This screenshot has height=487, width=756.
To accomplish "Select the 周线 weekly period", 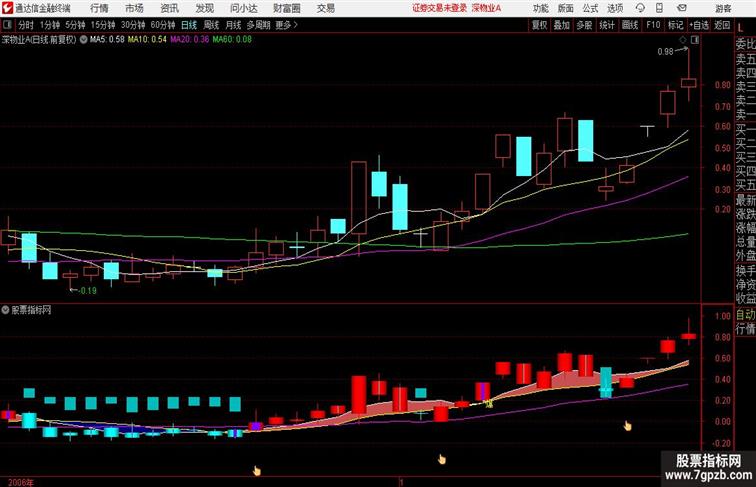I will coord(211,25).
